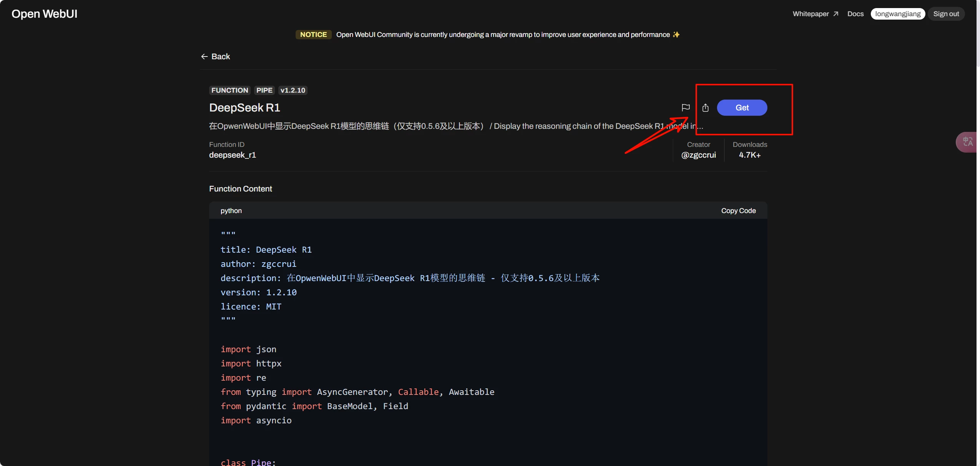Viewport: 980px width, 466px height.
Task: Click the v1.2.10 version badge
Action: pyautogui.click(x=293, y=90)
